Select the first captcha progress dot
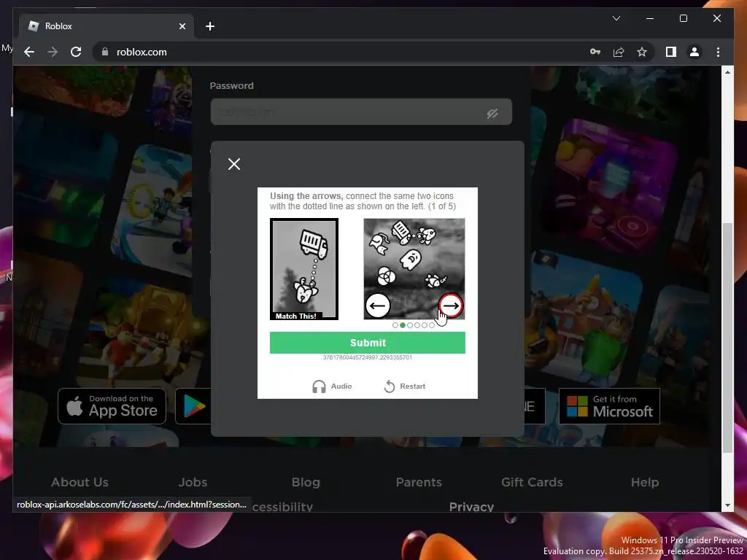Image resolution: width=747 pixels, height=560 pixels. coord(395,325)
